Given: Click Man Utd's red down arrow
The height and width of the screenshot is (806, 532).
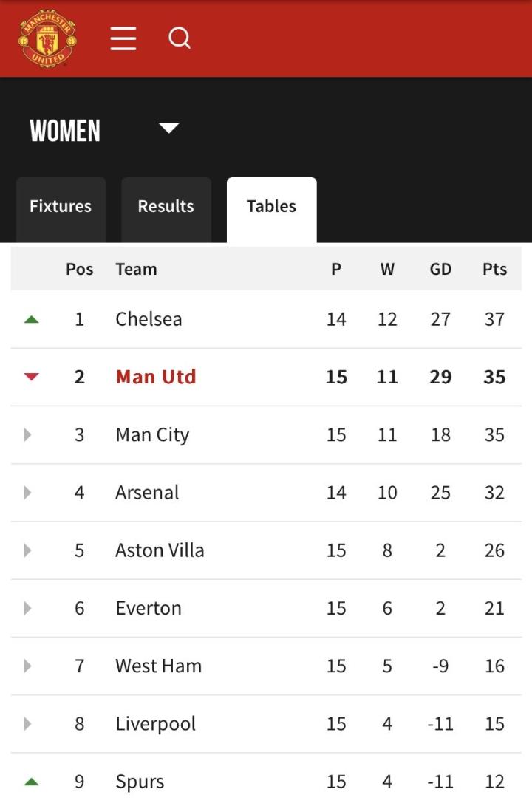Looking at the screenshot, I should 31,377.
